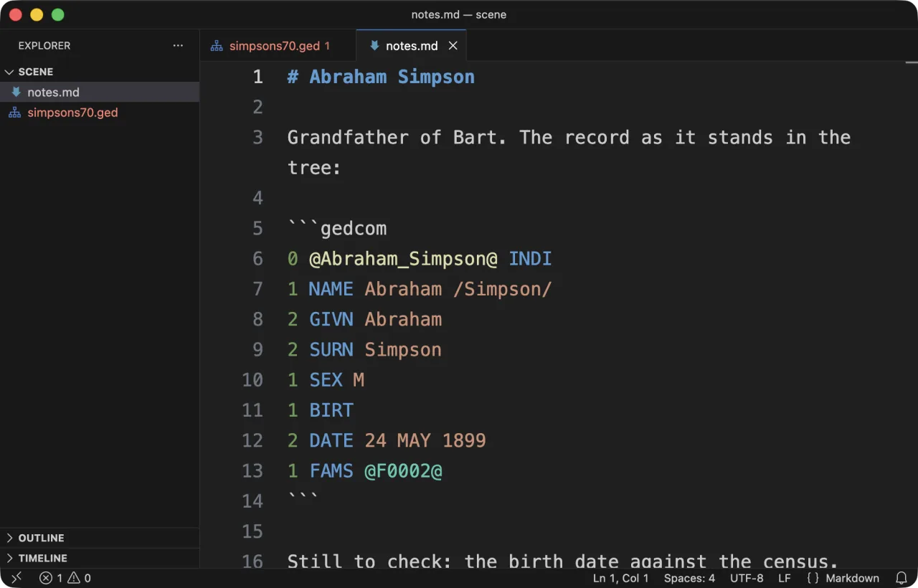Select the Markdown language mode
Viewport: 918px width, 588px height.
[x=852, y=578]
